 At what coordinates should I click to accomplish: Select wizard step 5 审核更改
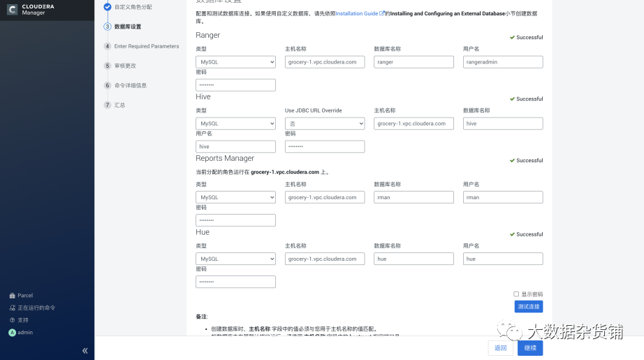120,66
